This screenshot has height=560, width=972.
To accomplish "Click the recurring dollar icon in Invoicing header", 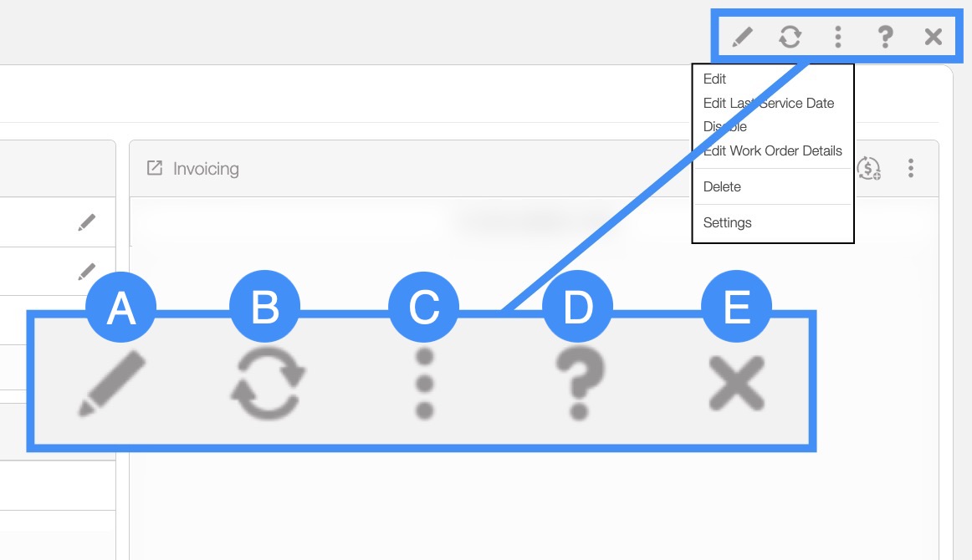I will coord(870,168).
